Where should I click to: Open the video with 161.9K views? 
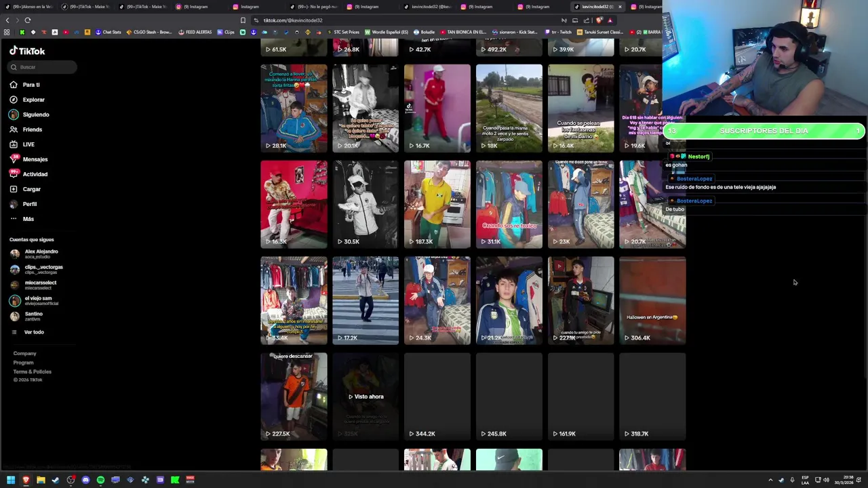[581, 396]
